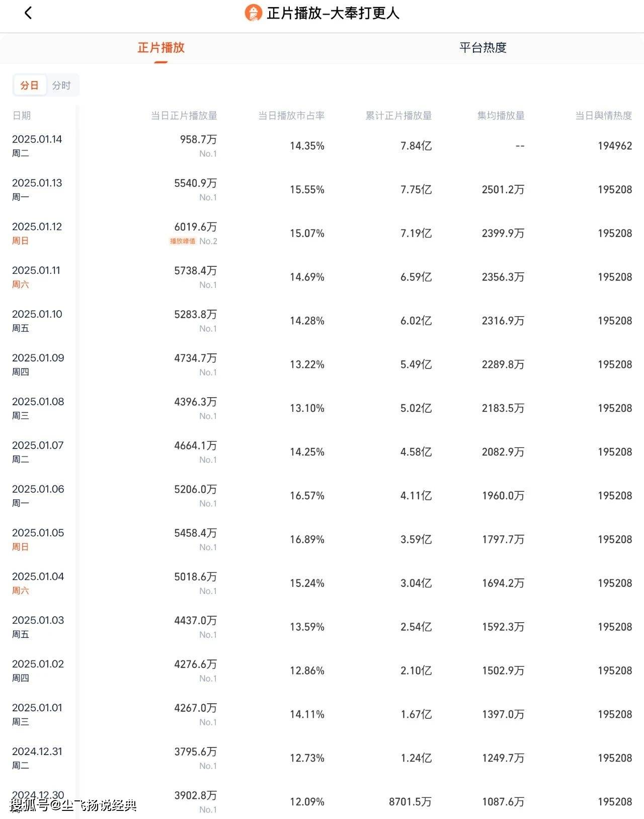This screenshot has width=644, height=819.
Task: Select the 分日 toggle option
Action: (29, 86)
